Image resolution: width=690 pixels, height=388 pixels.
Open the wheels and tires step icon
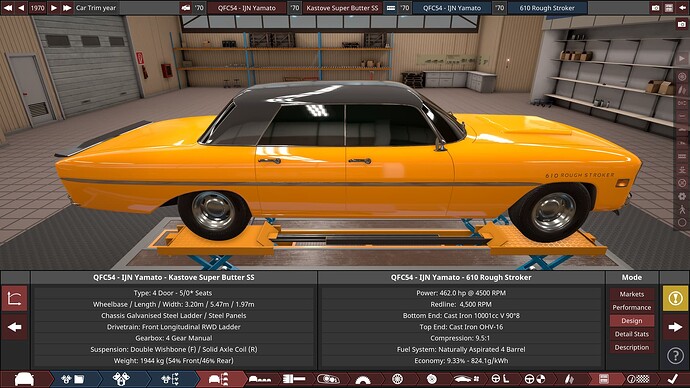[x=397, y=379]
